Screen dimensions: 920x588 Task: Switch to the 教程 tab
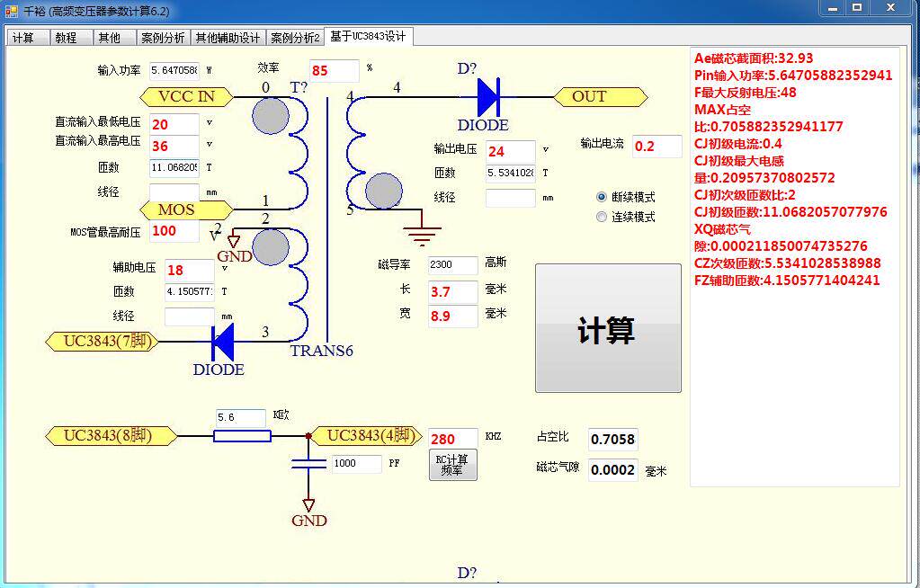[x=68, y=37]
